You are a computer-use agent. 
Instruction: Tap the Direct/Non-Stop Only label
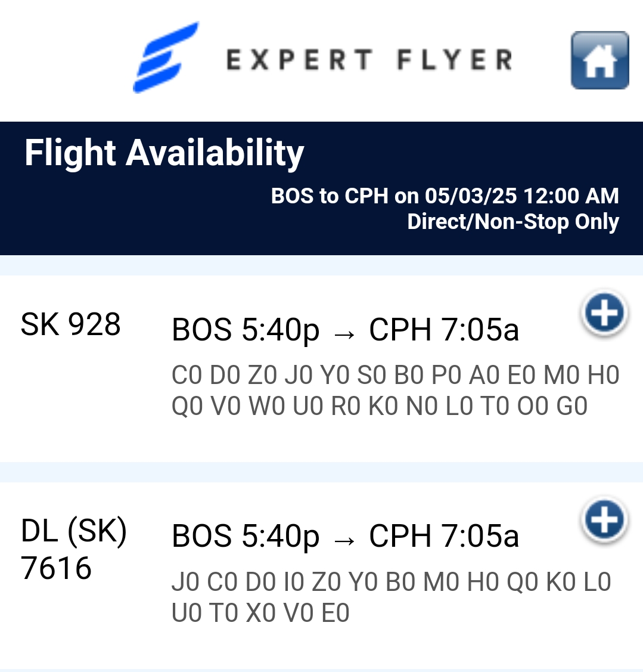[512, 222]
